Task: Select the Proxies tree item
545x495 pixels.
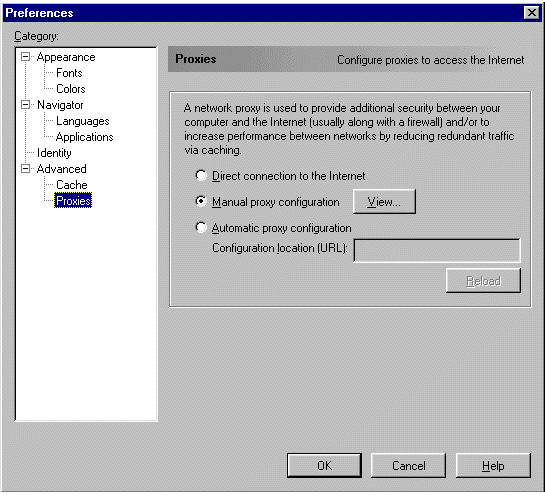Action: pos(73,201)
